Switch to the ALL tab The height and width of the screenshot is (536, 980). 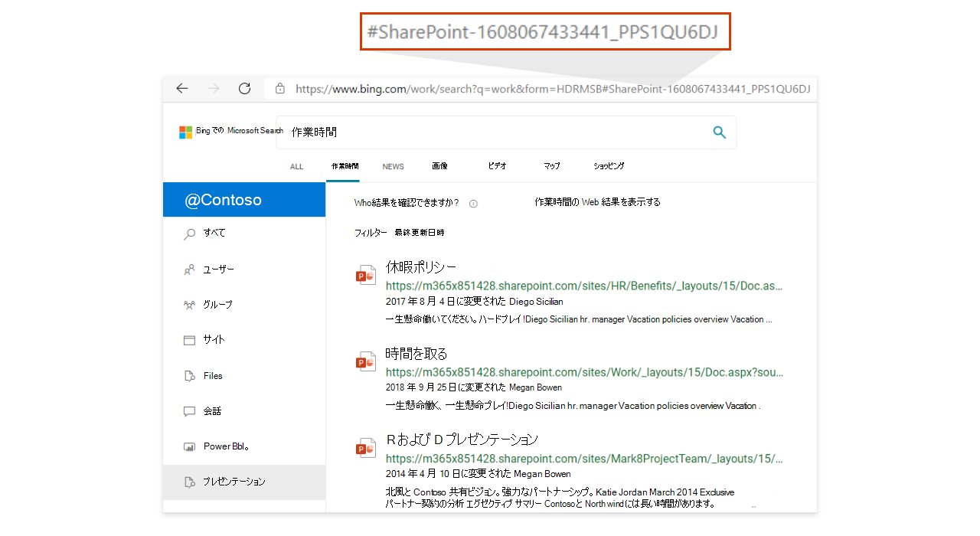(296, 166)
